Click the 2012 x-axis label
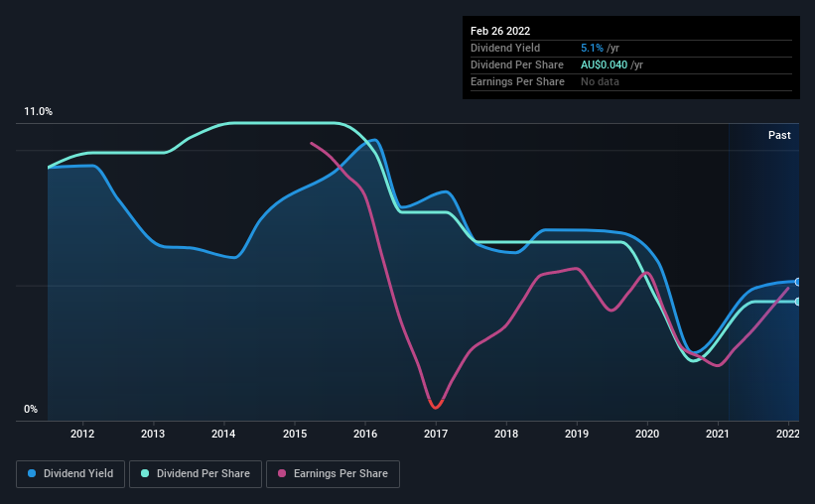The height and width of the screenshot is (504, 815). click(82, 434)
